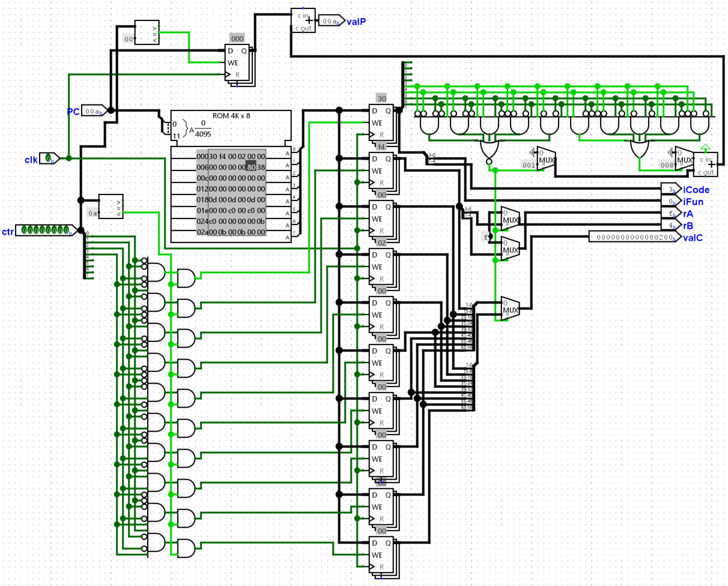Select the 001 constant
Screen dimensions: 728x586
pos(528,165)
